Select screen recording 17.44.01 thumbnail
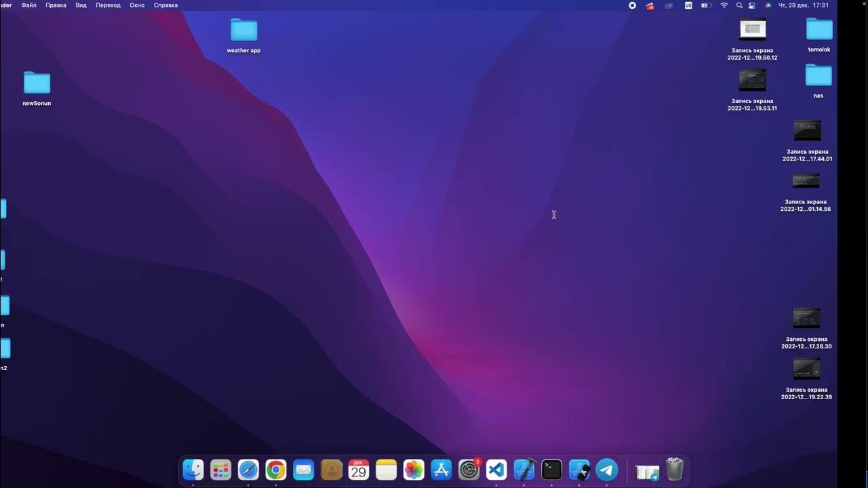 pos(807,130)
